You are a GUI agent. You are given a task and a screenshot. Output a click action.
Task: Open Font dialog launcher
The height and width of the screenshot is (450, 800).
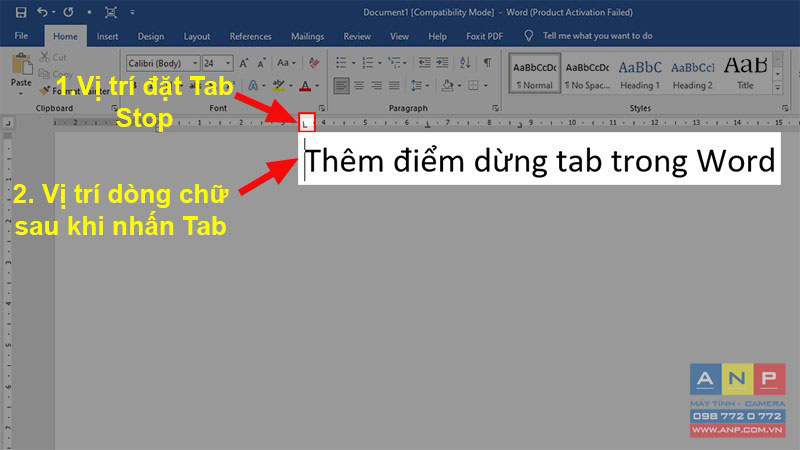point(321,108)
